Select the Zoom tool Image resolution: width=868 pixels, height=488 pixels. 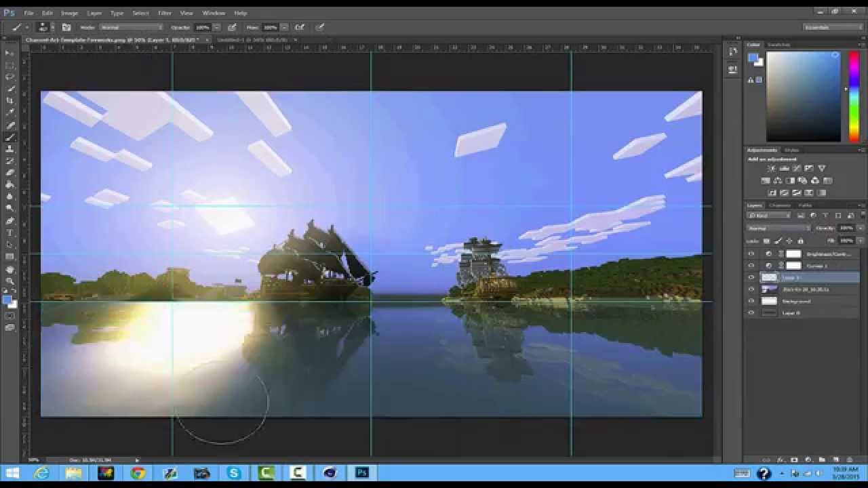9,281
